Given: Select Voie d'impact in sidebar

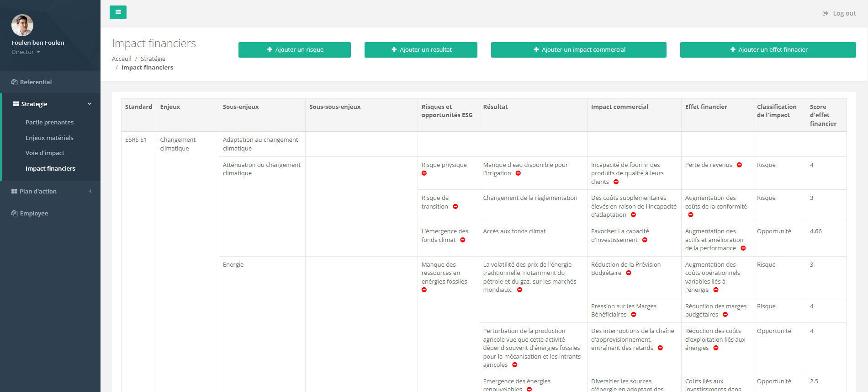Looking at the screenshot, I should click(x=45, y=153).
